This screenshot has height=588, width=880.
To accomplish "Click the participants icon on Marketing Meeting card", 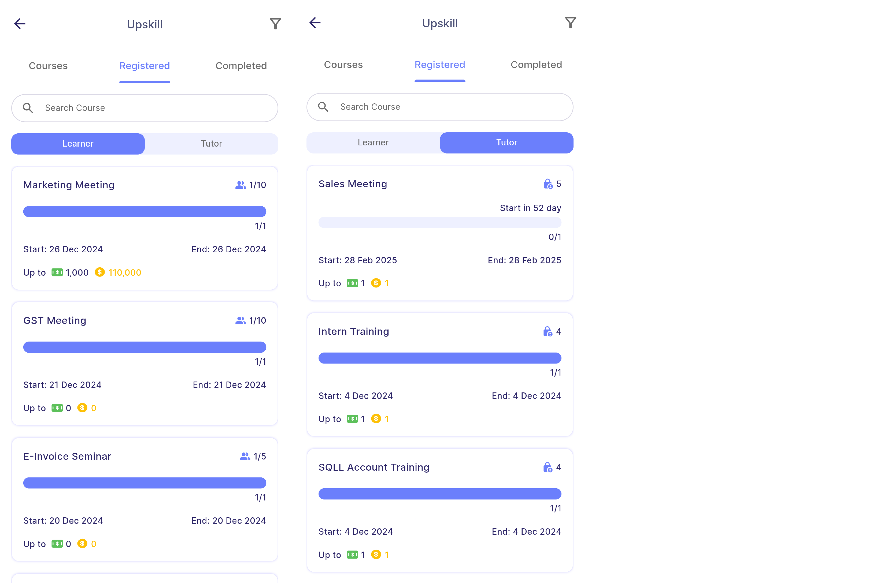I will coord(240,185).
